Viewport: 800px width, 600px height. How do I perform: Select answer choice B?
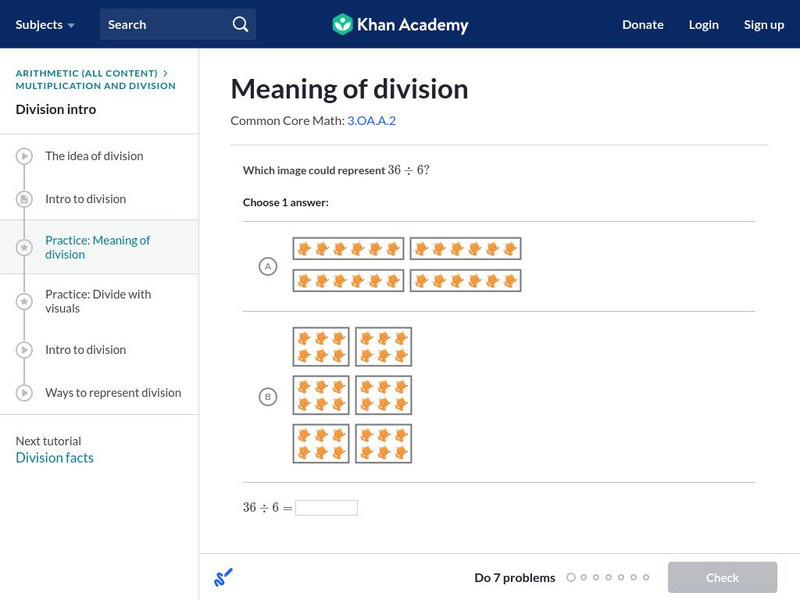point(267,397)
